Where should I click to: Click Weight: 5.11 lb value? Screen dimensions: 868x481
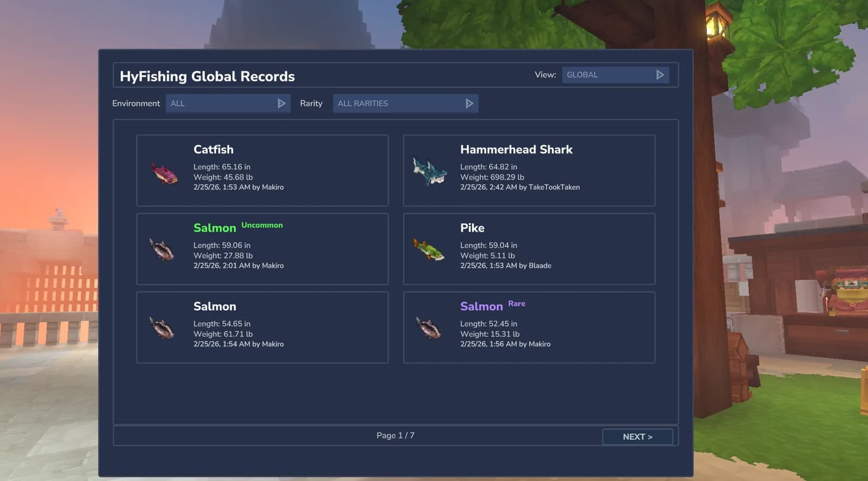click(487, 256)
